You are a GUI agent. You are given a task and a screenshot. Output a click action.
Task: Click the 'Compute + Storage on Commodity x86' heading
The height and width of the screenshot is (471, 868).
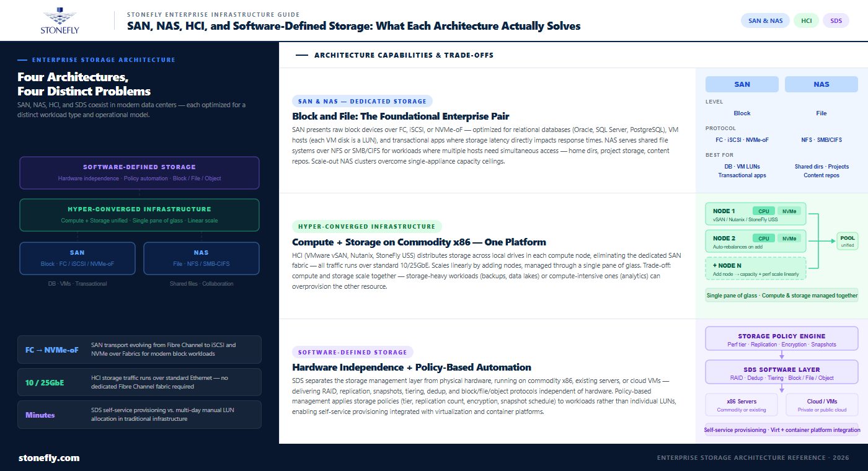pos(418,242)
